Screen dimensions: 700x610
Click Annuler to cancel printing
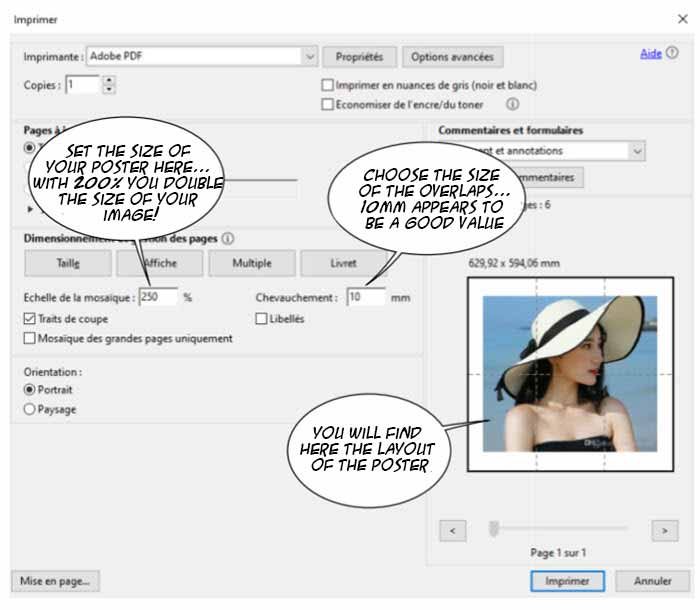(653, 581)
